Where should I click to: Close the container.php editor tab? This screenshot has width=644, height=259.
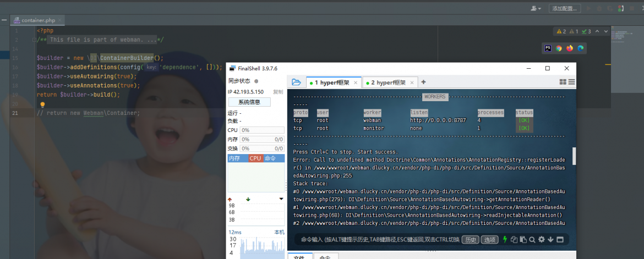coord(60,20)
